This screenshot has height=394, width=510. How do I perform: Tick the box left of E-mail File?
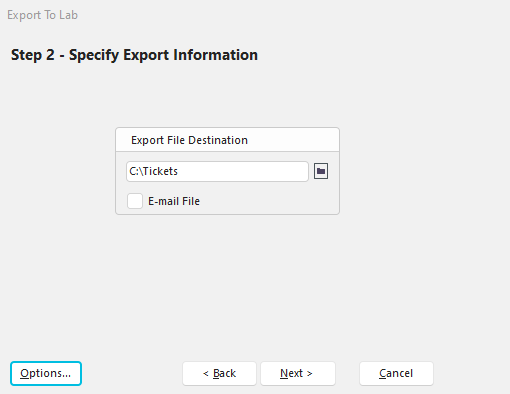click(135, 201)
